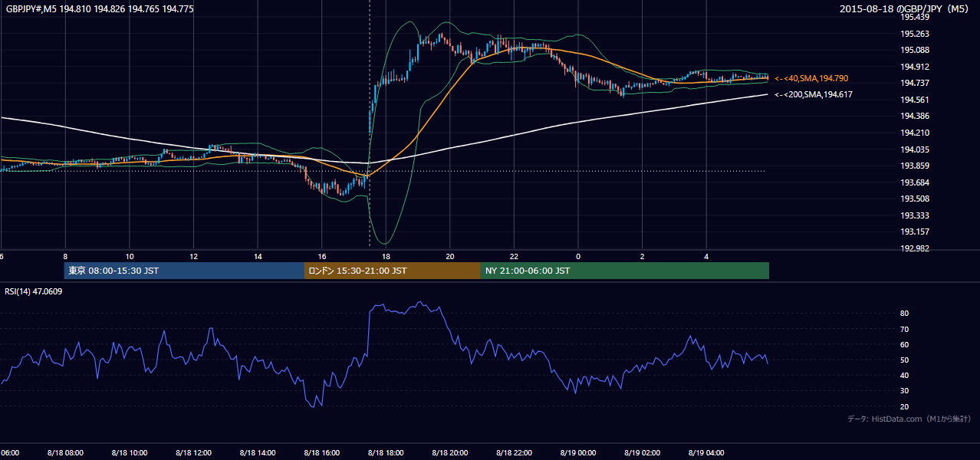Click hour label 18 under price chart

[386, 256]
